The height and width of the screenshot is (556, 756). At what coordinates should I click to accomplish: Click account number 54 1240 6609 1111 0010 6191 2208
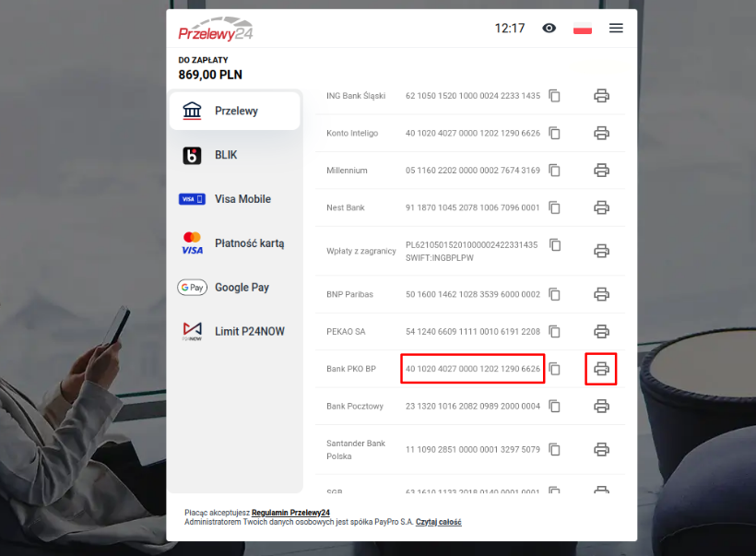click(472, 332)
